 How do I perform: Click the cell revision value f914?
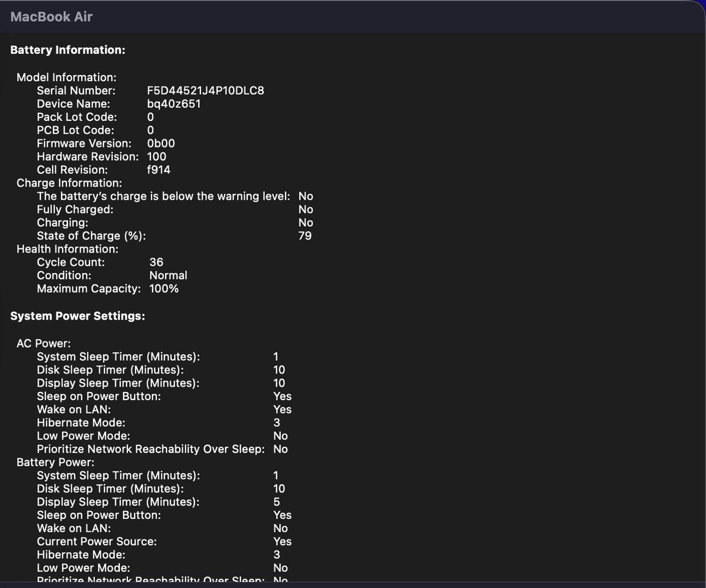[x=159, y=170]
